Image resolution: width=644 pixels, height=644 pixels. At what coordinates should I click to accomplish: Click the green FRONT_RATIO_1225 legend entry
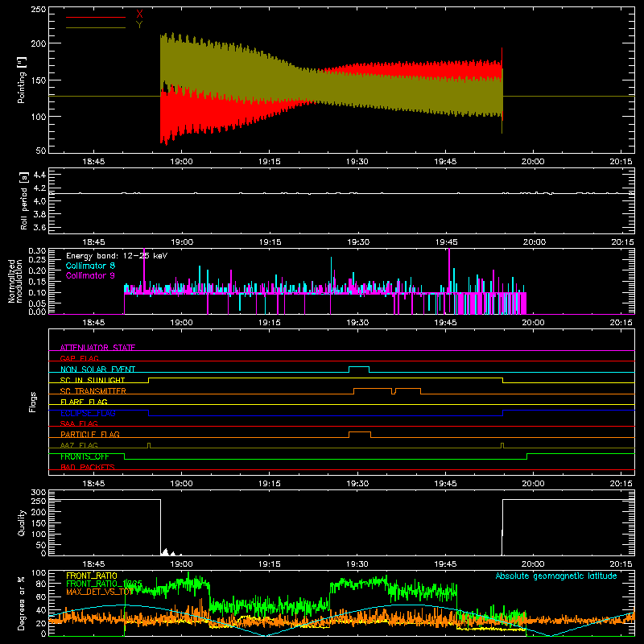point(104,584)
